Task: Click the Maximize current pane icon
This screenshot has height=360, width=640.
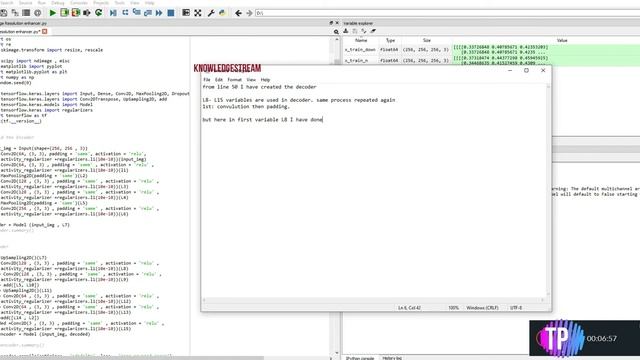Action: pyautogui.click(x=186, y=13)
